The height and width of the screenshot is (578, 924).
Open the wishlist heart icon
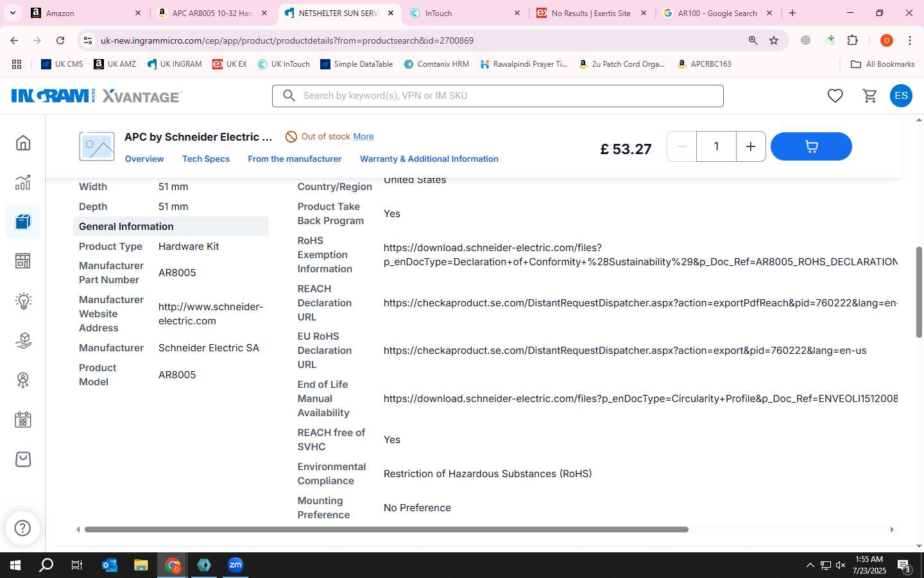pos(835,96)
